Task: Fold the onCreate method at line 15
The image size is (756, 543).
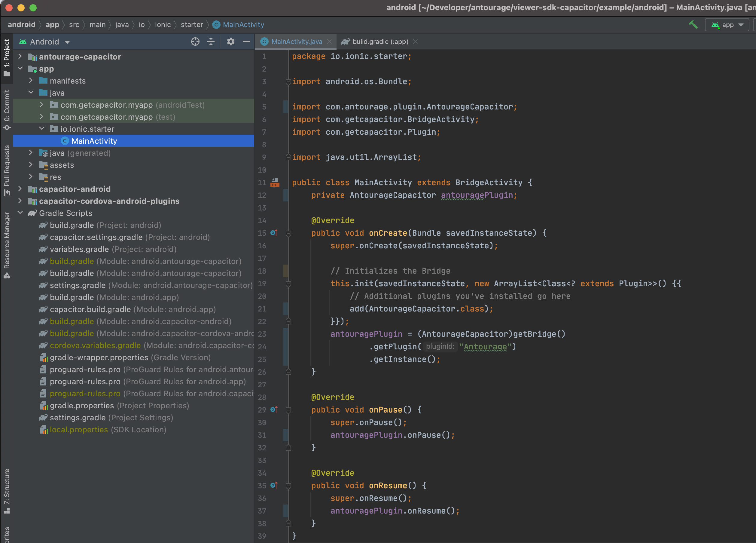Action: pyautogui.click(x=288, y=234)
